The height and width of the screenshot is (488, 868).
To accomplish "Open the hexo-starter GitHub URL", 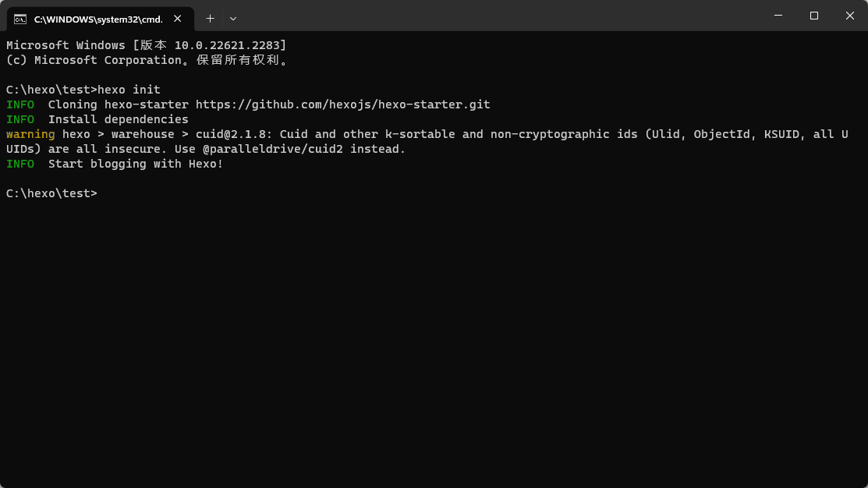I will (342, 104).
